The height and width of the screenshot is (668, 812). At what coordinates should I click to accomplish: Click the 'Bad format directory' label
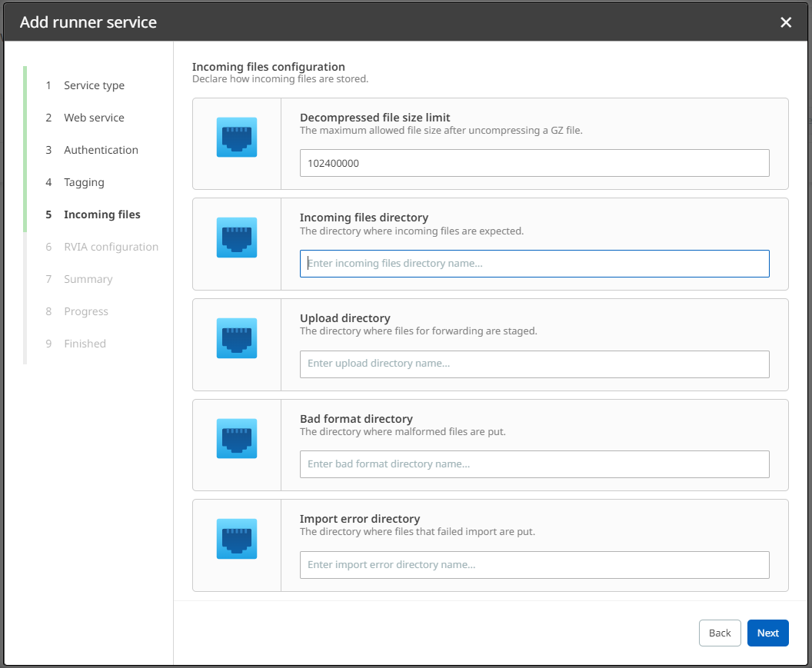click(x=356, y=418)
